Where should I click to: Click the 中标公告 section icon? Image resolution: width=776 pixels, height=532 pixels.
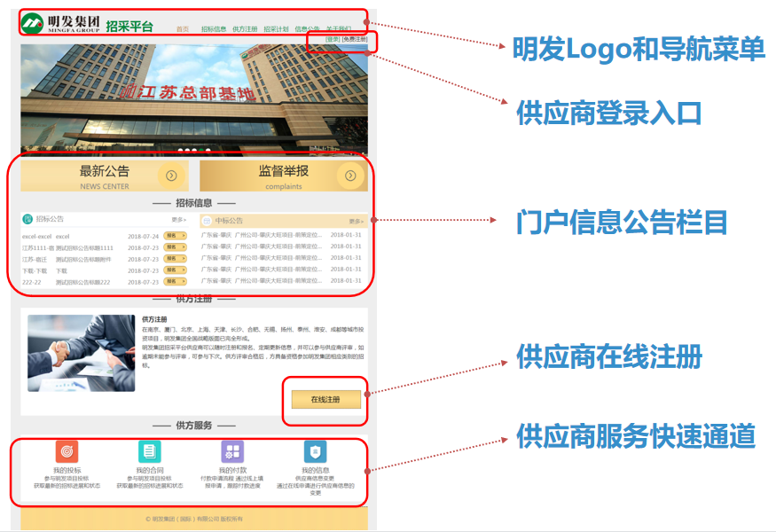click(207, 220)
